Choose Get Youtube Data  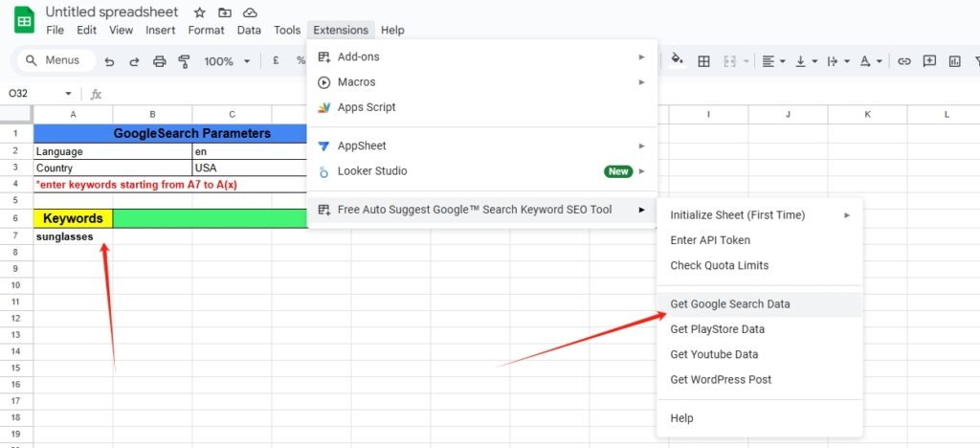tap(759, 354)
